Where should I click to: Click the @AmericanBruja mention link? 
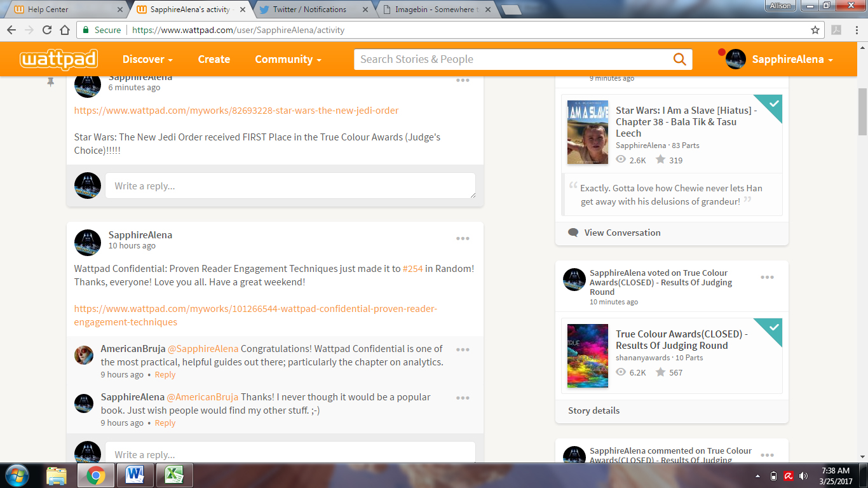pos(203,397)
